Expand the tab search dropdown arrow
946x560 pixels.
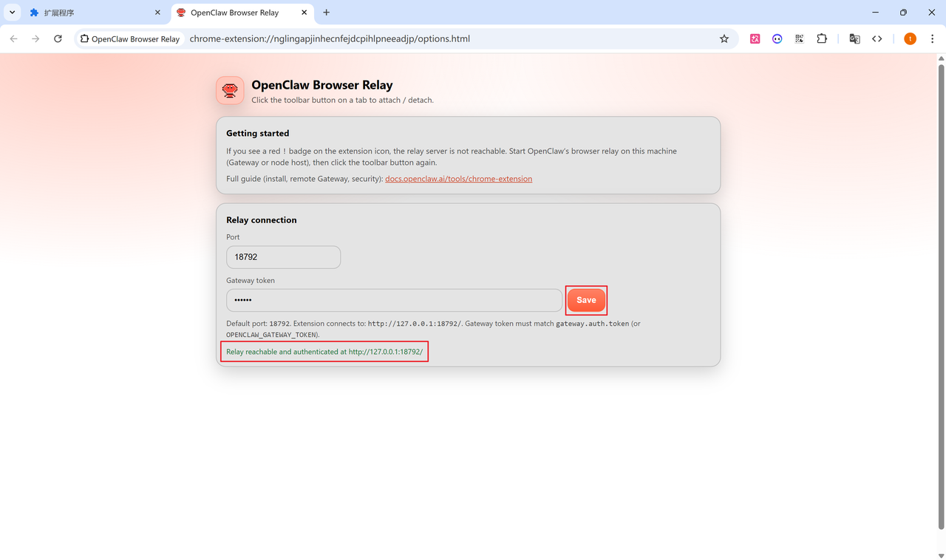(x=13, y=13)
